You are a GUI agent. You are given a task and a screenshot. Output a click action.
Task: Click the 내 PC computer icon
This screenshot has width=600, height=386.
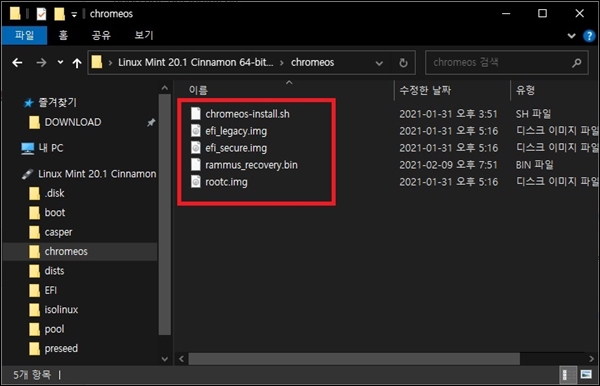click(28, 148)
